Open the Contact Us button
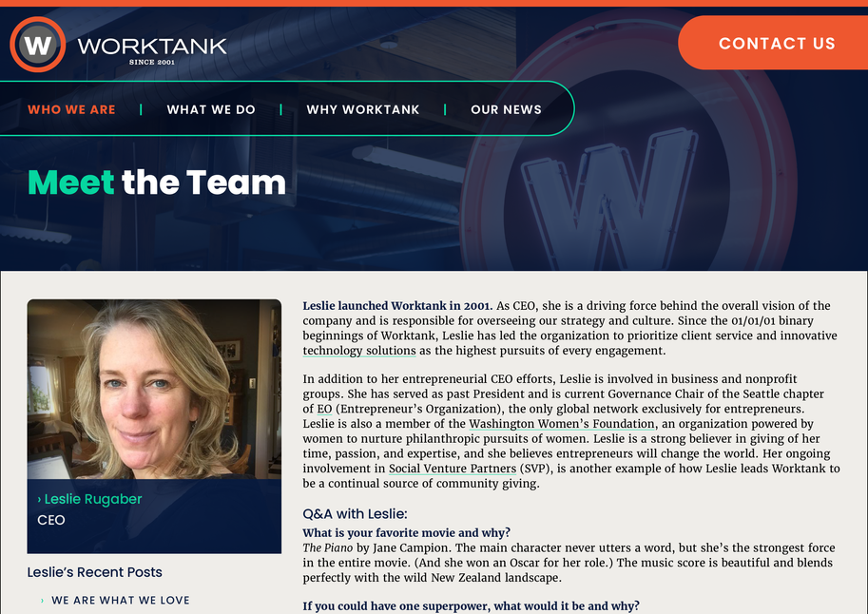Image resolution: width=868 pixels, height=614 pixels. [773, 43]
